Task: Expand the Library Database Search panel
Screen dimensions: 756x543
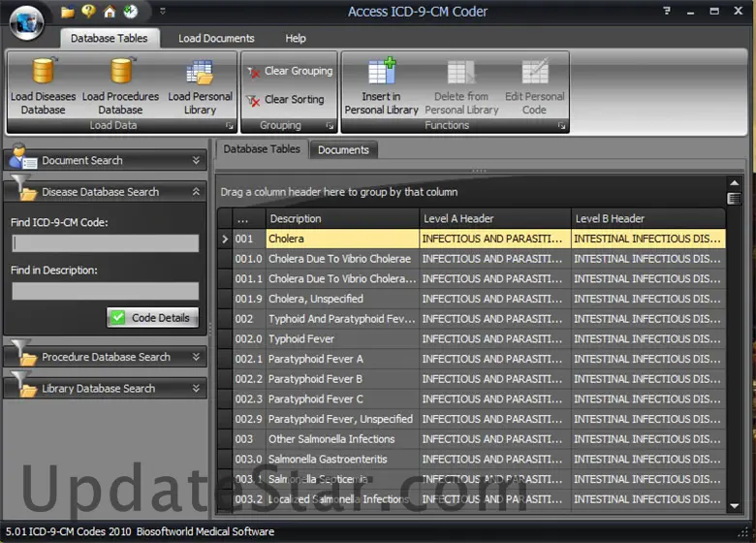Action: pyautogui.click(x=196, y=388)
